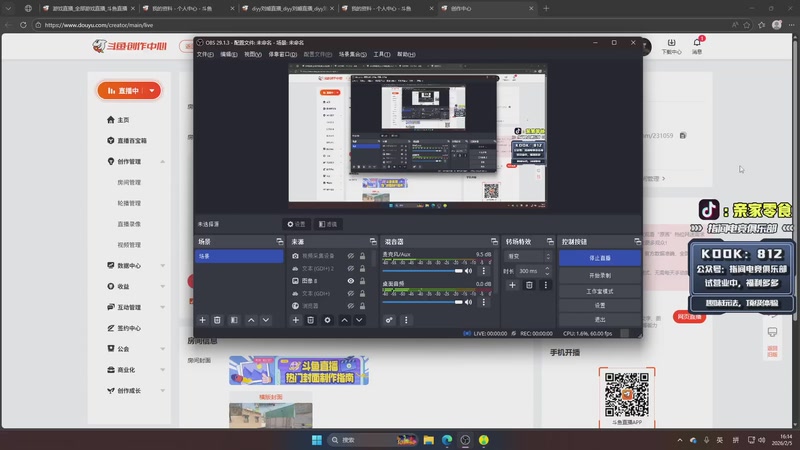The height and width of the screenshot is (450, 800).
Task: Open OBS 停靠窗口 menu
Action: point(283,55)
